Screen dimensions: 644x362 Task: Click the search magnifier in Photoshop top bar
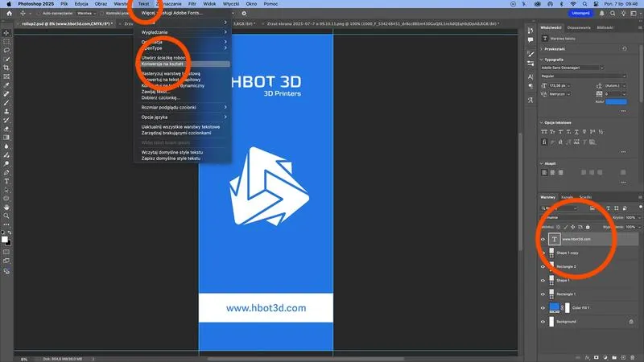[613, 13]
